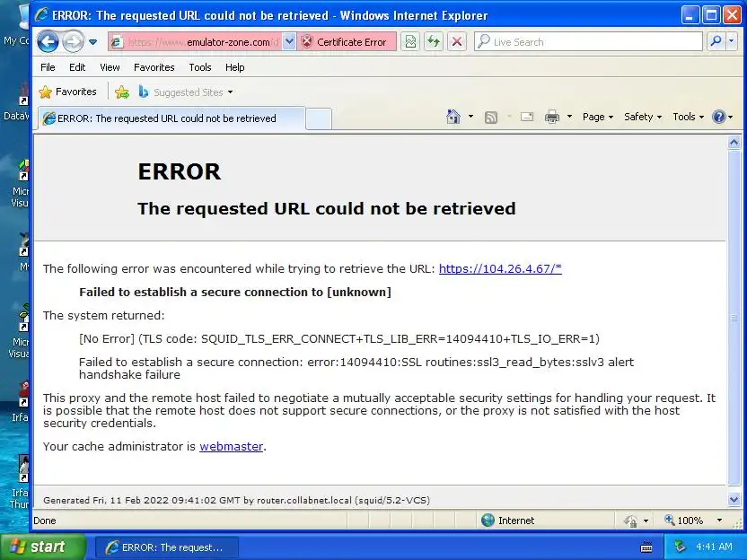Go back with the Back arrow button

48,42
